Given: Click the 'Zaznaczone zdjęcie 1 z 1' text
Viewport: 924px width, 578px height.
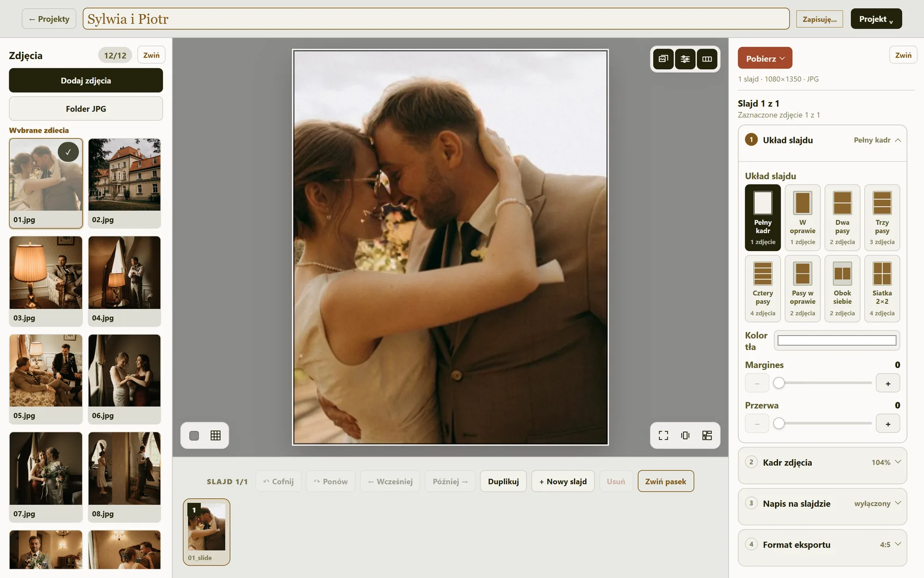Looking at the screenshot, I should point(779,115).
